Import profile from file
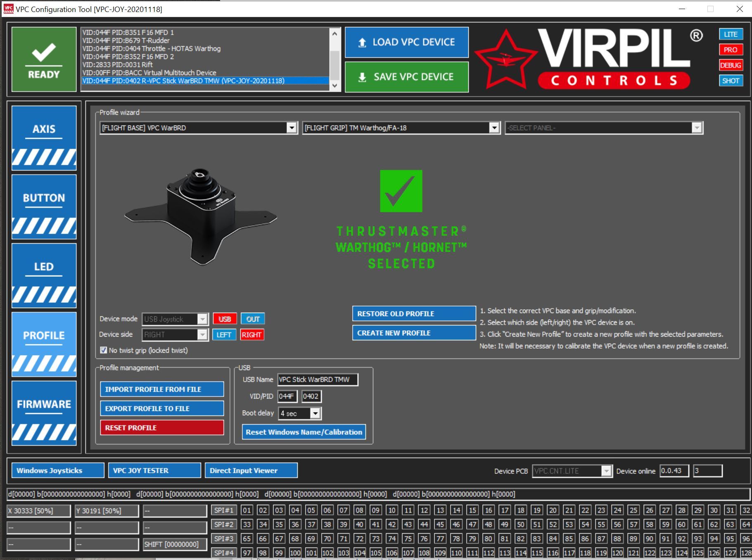This screenshot has width=752, height=560. click(162, 389)
